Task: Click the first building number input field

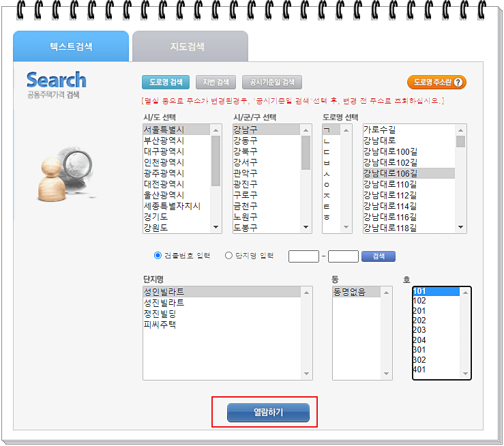Action: 303,256
